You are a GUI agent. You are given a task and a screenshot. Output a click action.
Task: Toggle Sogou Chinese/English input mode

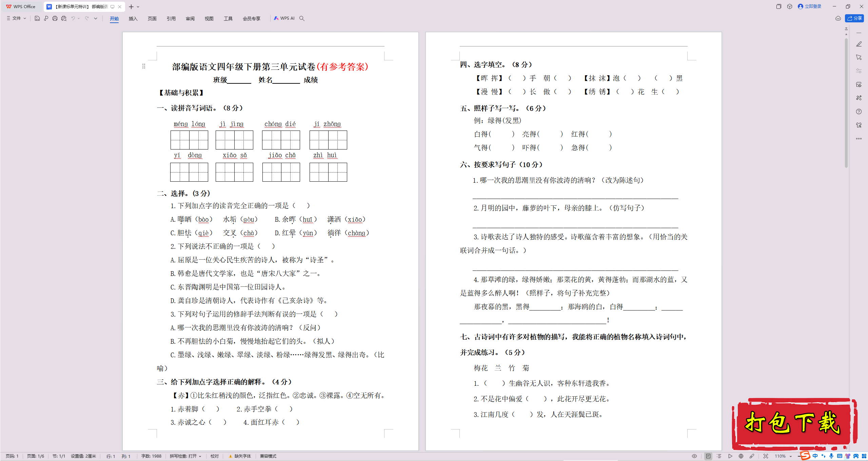point(815,456)
